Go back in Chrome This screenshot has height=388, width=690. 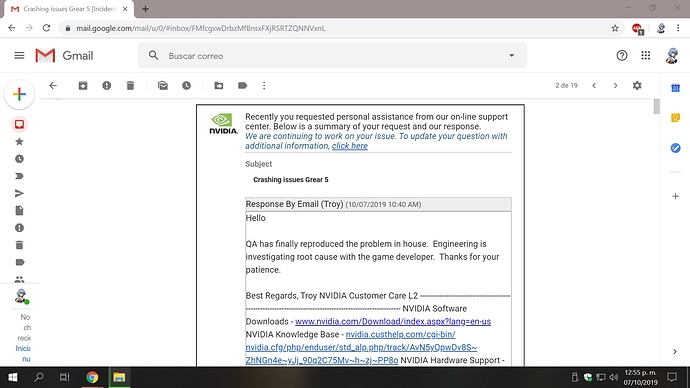[x=12, y=28]
